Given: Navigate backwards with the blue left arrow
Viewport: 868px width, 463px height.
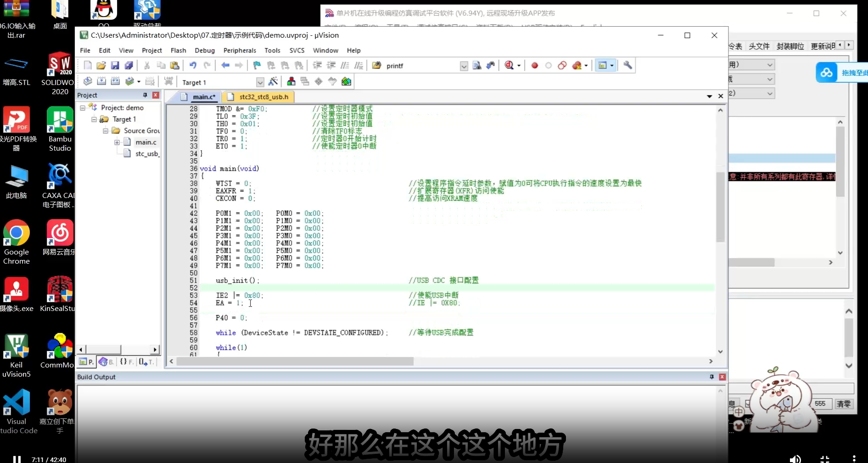Looking at the screenshot, I should tap(225, 66).
